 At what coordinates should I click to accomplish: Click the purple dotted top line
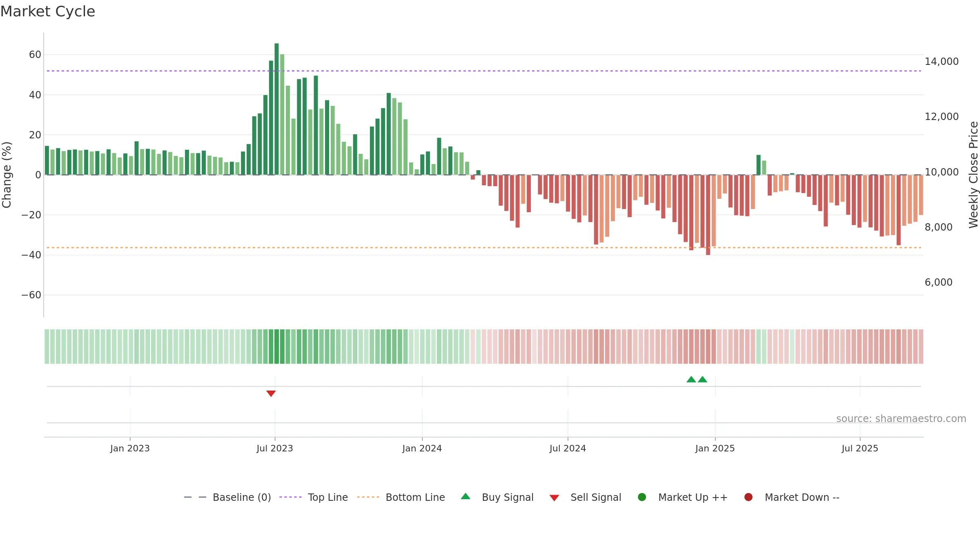pos(484,71)
